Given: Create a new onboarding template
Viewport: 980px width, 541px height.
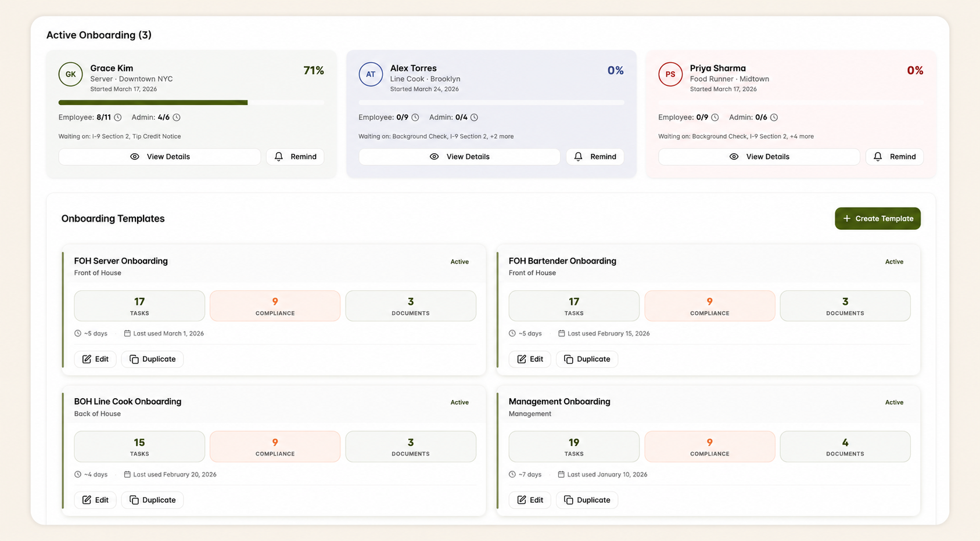Looking at the screenshot, I should [x=878, y=218].
